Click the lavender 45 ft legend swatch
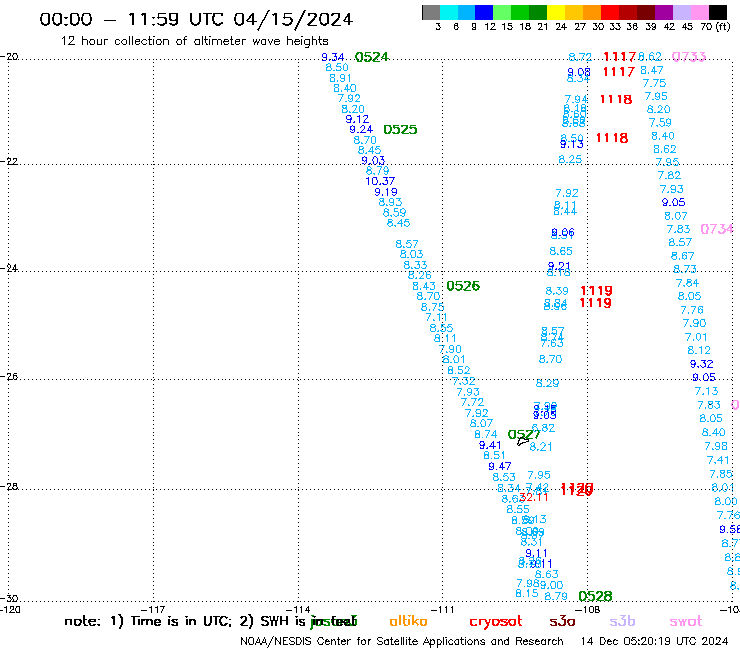The width and height of the screenshot is (740, 650). click(x=681, y=12)
